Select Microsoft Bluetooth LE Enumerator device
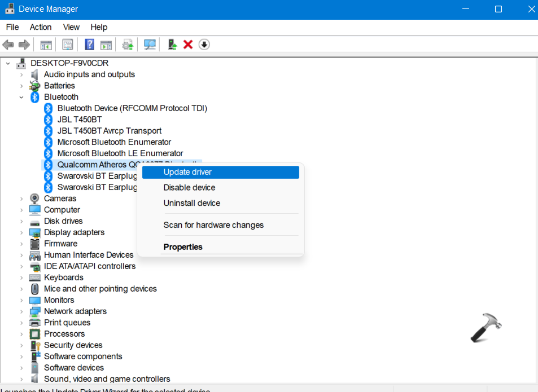This screenshot has height=392, width=538. (120, 153)
